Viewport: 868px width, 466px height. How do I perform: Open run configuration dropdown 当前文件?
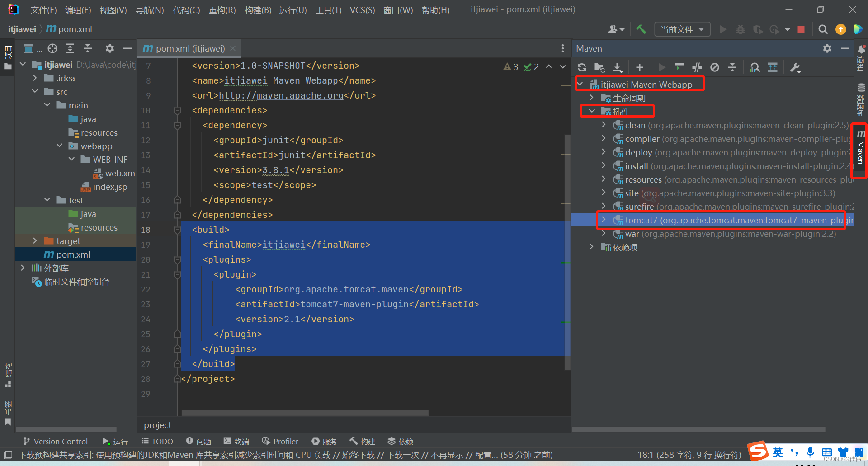pyautogui.click(x=682, y=29)
